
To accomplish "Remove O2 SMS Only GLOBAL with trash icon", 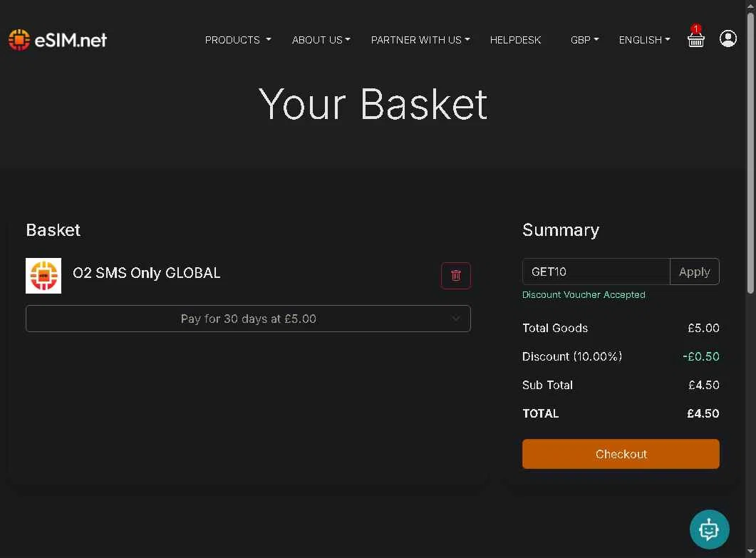I will (455, 275).
